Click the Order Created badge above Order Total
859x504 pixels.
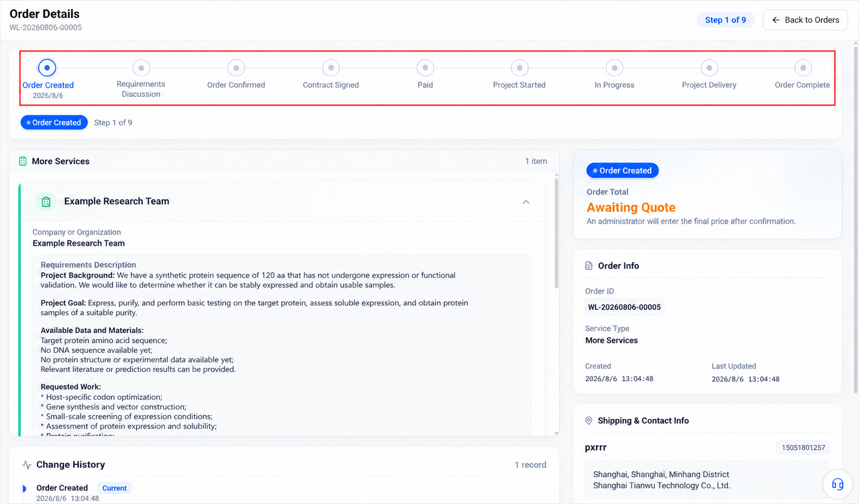622,170
